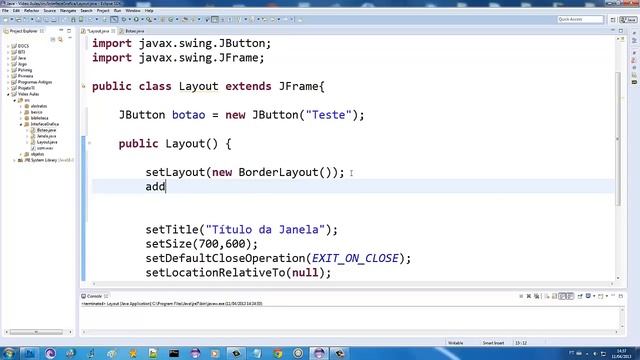Open the File menu

click(5, 11)
